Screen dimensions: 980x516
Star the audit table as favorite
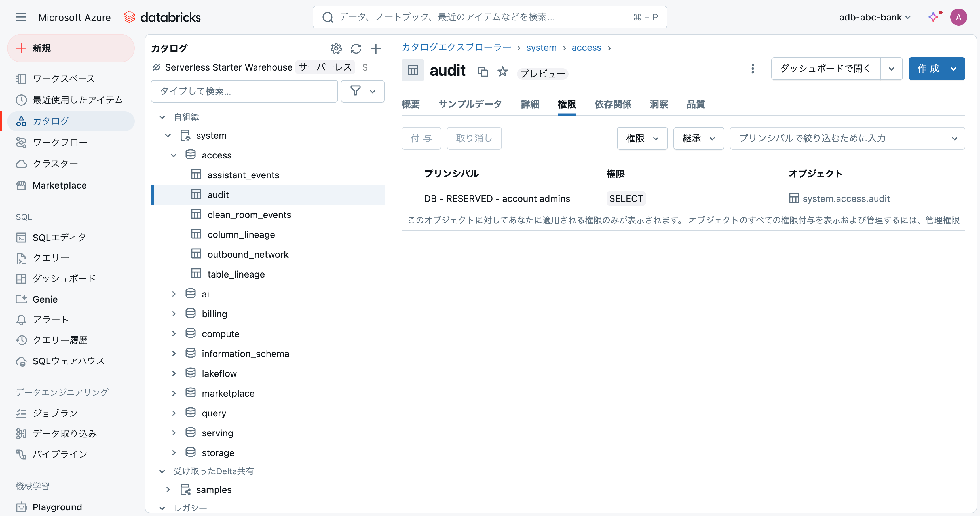502,71
